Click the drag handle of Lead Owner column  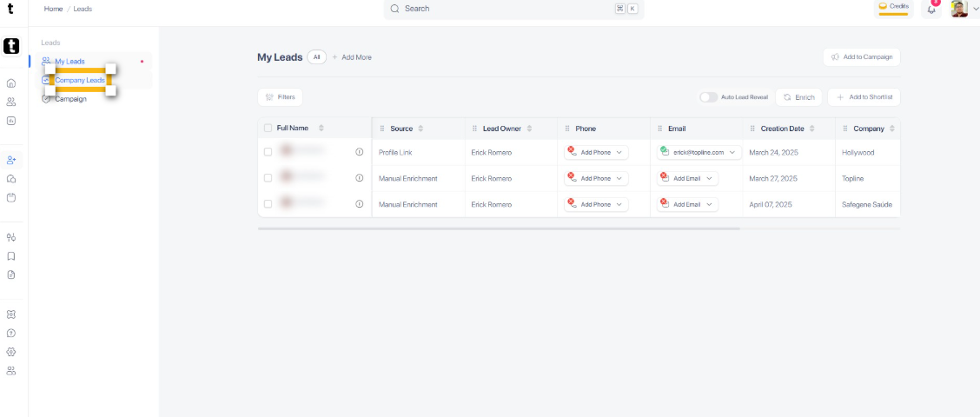(x=474, y=129)
